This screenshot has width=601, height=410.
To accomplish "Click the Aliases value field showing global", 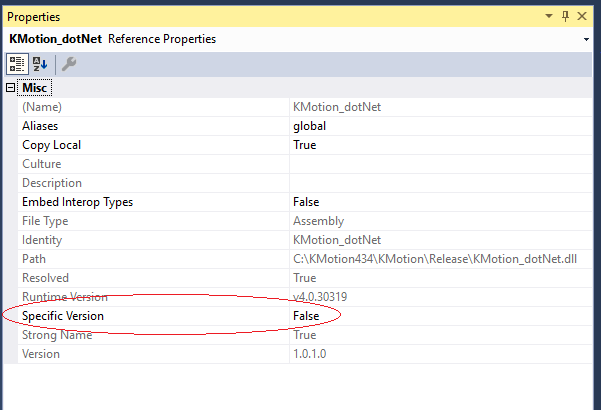I will [309, 126].
